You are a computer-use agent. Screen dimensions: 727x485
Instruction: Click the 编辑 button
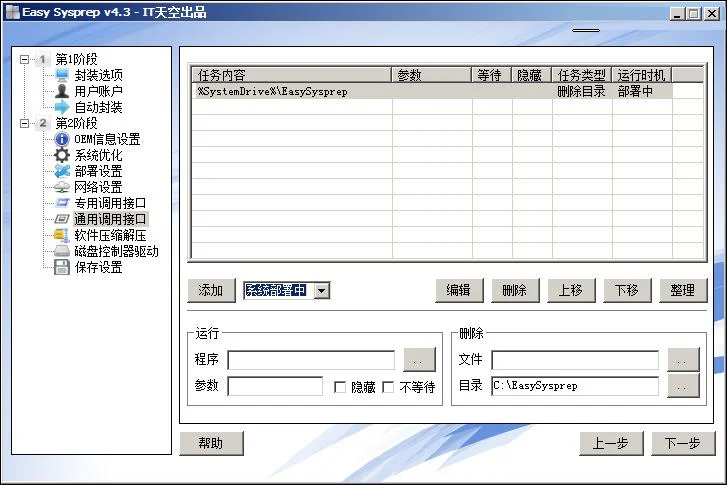(459, 290)
